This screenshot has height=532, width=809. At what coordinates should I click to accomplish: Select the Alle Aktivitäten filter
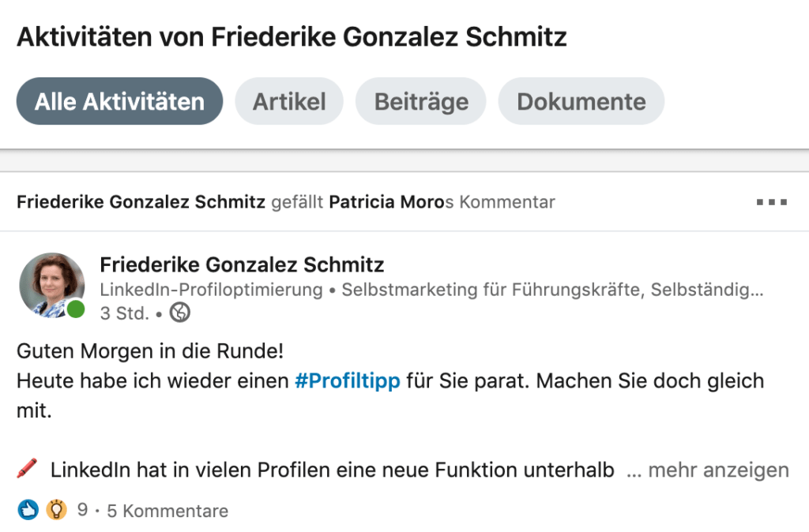[x=120, y=101]
